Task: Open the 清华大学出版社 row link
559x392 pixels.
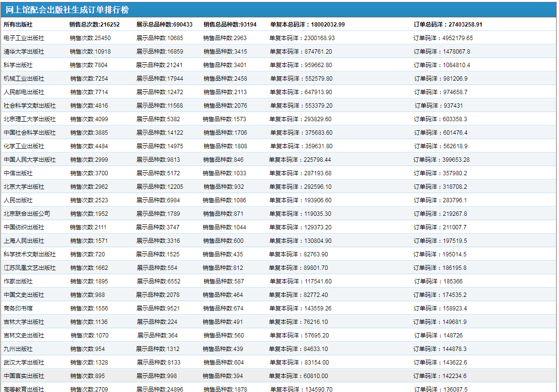Action: (24, 52)
